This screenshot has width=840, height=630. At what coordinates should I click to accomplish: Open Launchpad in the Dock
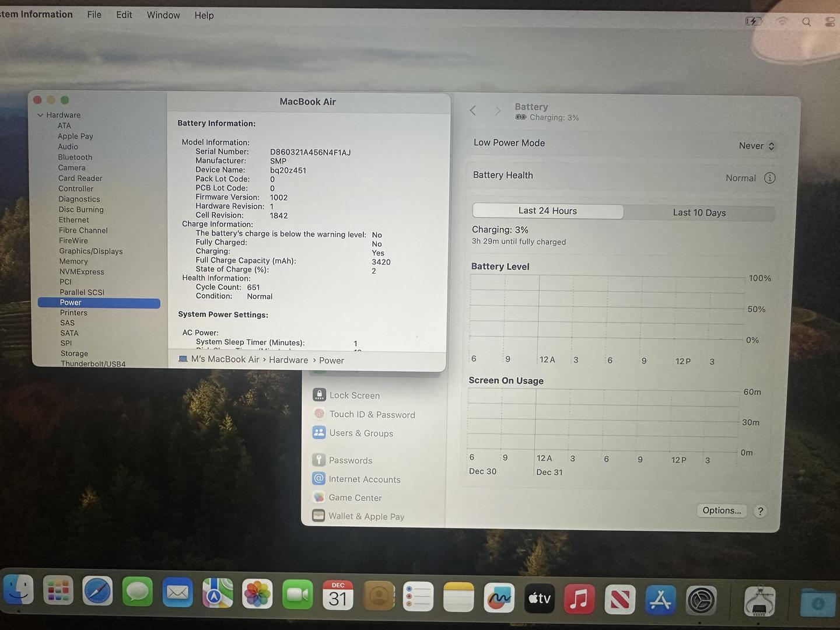pos(58,591)
